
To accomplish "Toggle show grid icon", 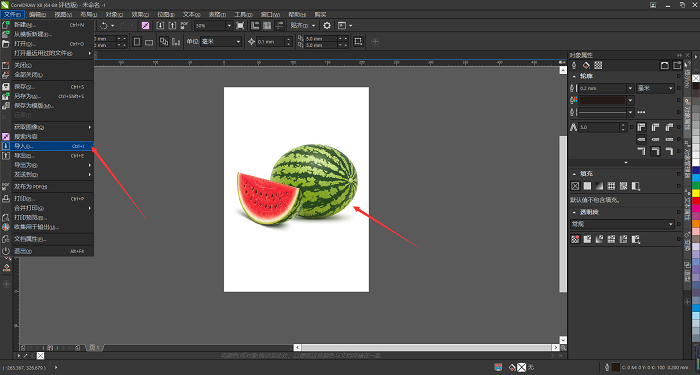I will pyautogui.click(x=267, y=26).
